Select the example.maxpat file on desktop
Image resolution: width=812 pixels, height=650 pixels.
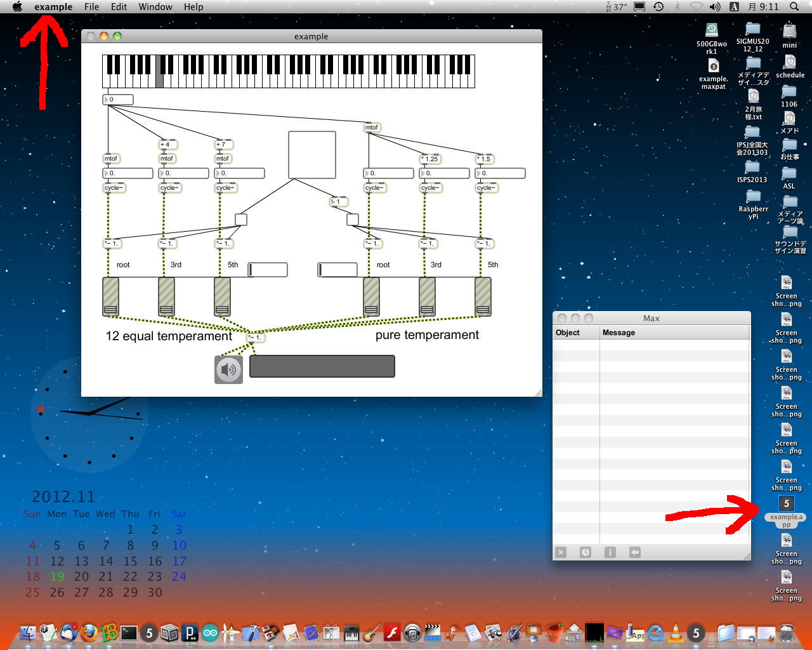(714, 74)
